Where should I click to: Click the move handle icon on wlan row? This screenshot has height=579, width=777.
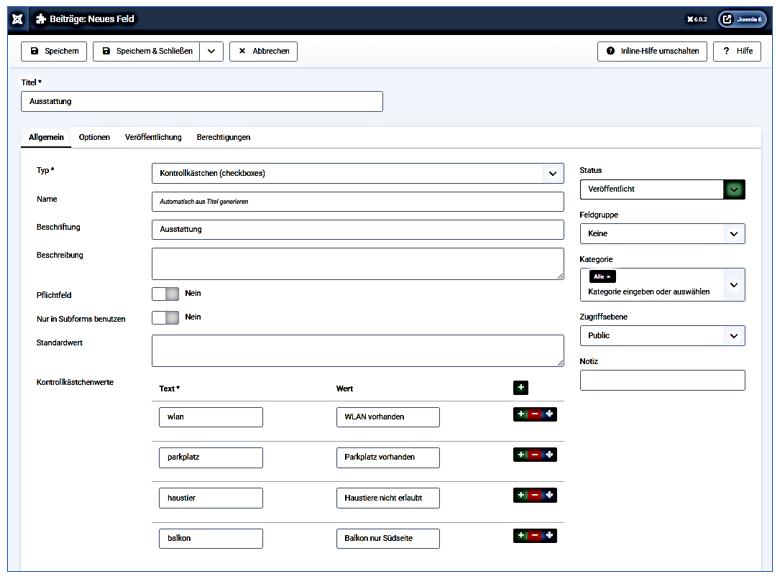coord(549,416)
